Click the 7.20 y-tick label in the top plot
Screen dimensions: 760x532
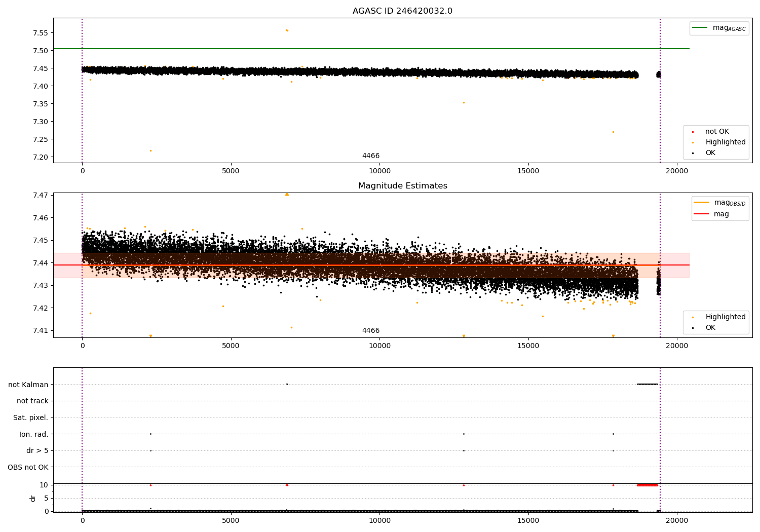(x=40, y=157)
